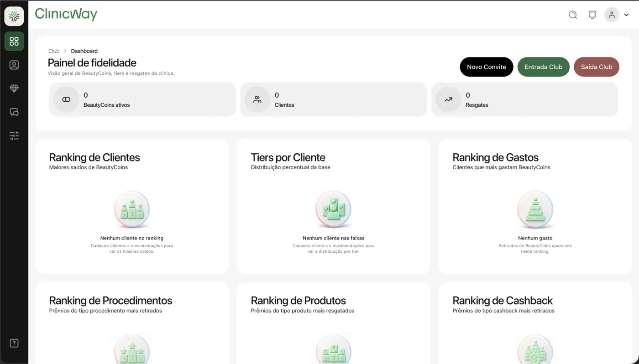Expand the user account dropdown chevron

[x=626, y=15]
